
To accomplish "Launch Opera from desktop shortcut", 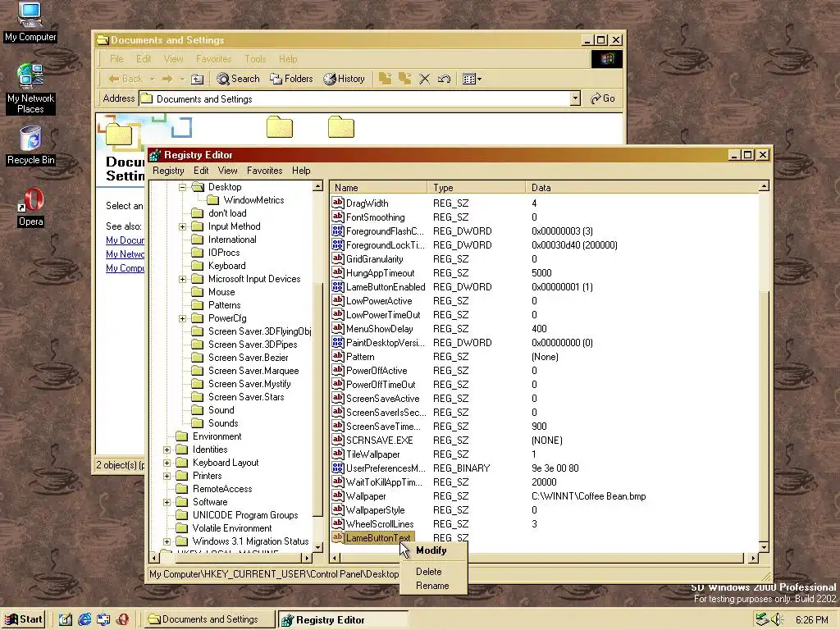I will (x=30, y=207).
